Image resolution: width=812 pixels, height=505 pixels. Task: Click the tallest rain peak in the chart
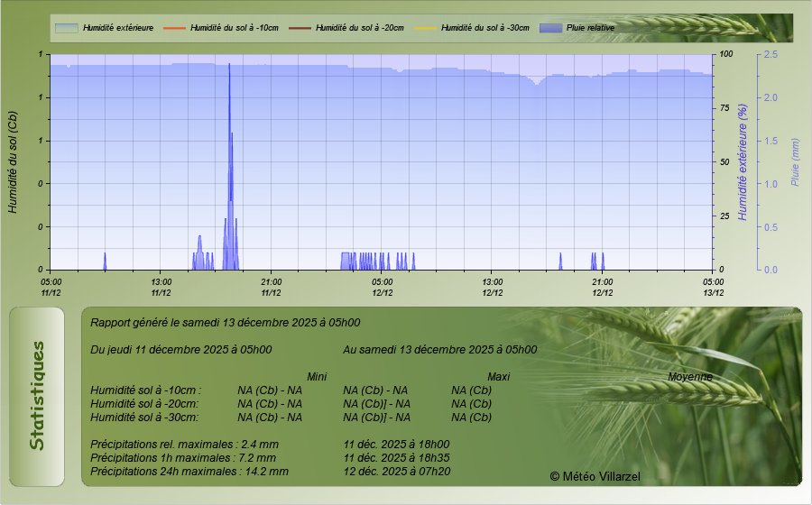pyautogui.click(x=229, y=68)
